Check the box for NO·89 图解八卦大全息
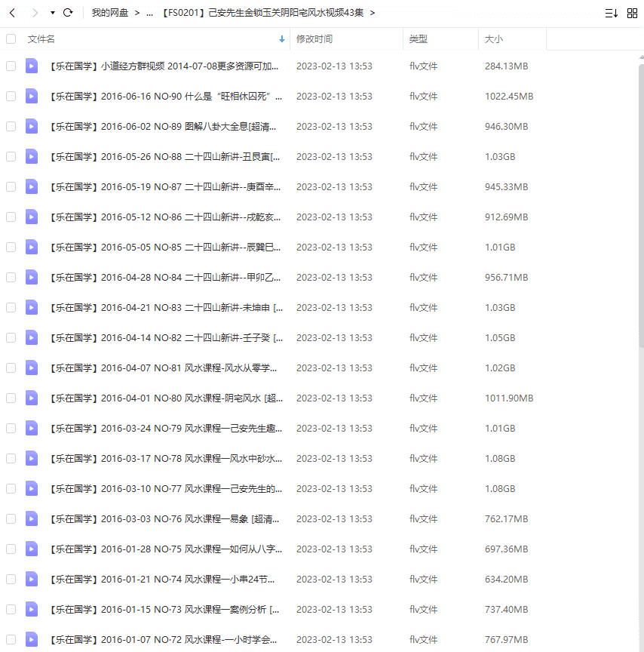 pos(11,126)
